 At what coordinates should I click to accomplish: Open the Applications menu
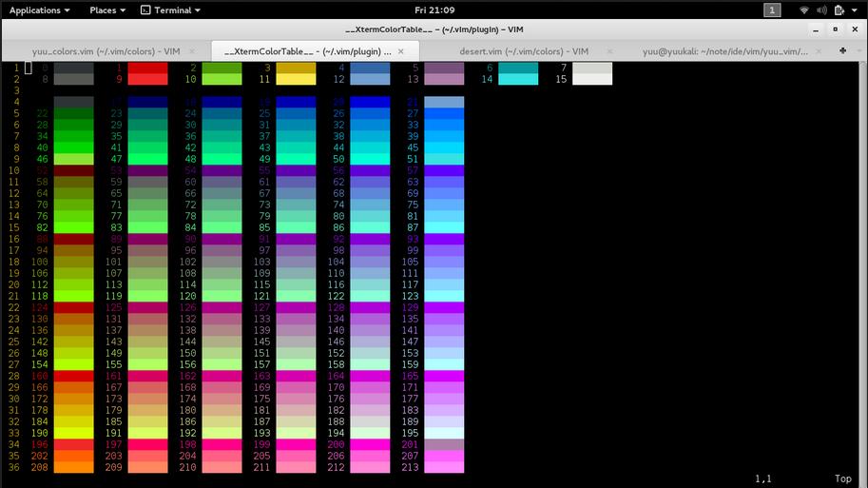(x=39, y=10)
